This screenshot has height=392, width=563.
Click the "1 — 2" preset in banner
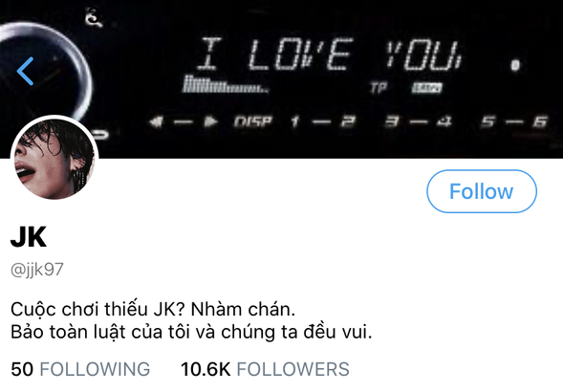point(322,121)
